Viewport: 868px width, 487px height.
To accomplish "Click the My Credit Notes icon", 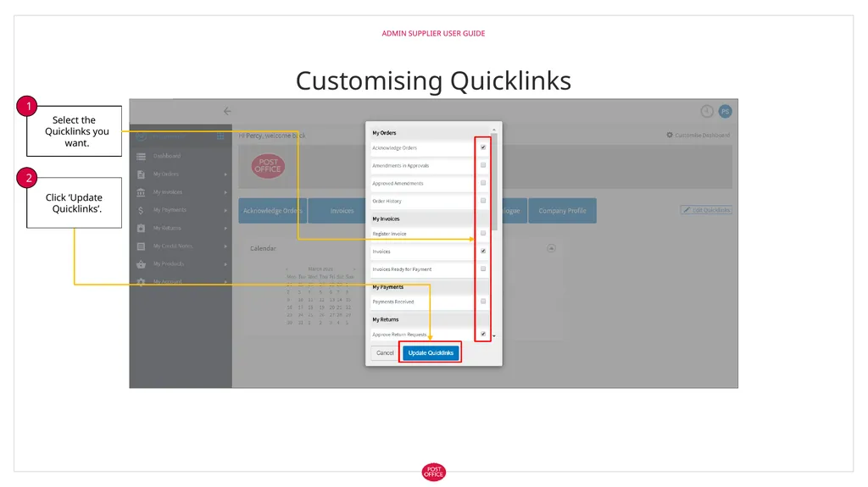I will (x=142, y=246).
